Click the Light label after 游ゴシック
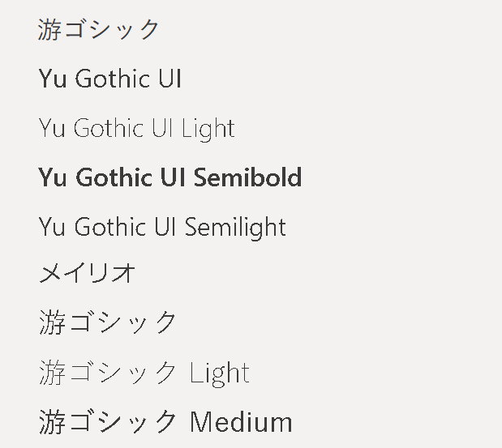The height and width of the screenshot is (448, 502). point(220,373)
